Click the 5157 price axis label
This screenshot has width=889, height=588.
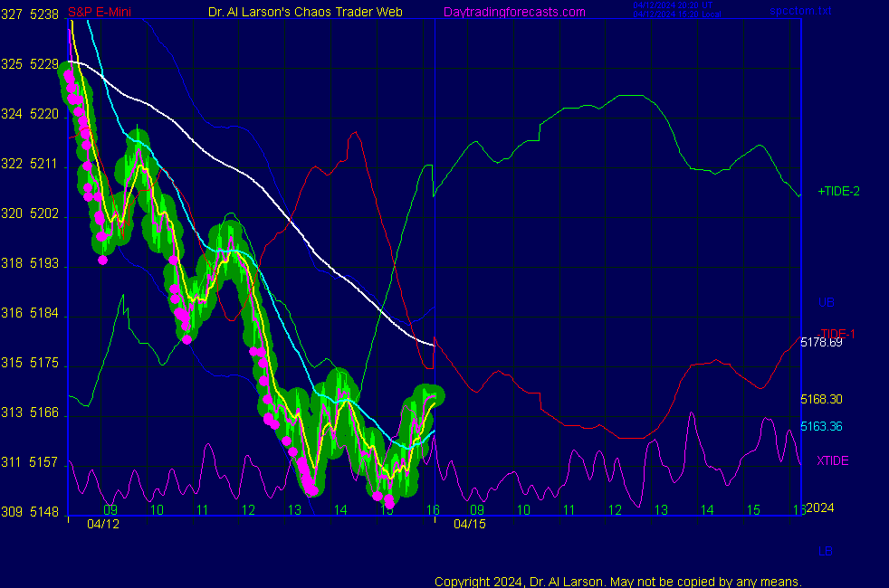[44, 462]
